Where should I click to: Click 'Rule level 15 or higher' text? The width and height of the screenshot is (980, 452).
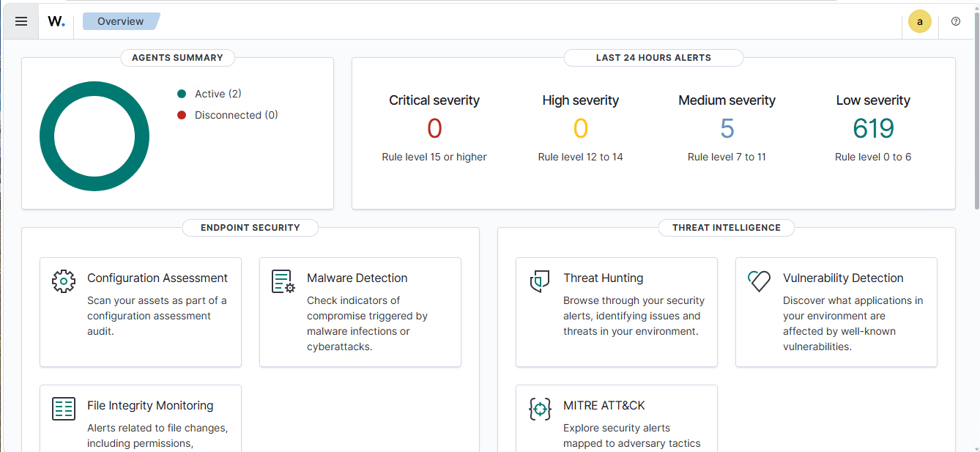(434, 157)
